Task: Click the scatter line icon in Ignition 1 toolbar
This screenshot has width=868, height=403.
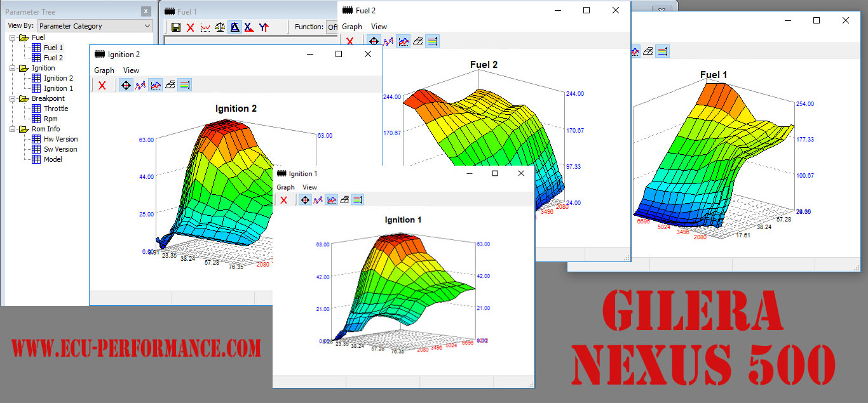Action: [x=318, y=200]
